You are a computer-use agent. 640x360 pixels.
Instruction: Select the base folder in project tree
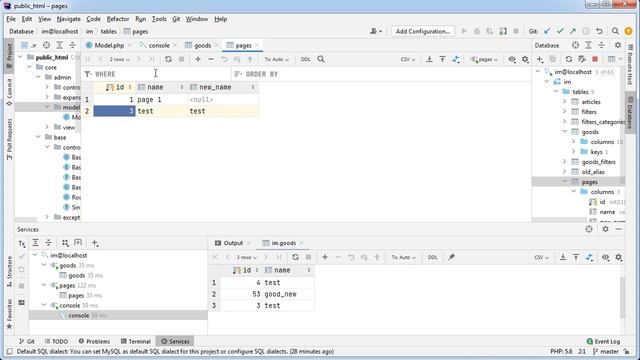click(x=60, y=137)
